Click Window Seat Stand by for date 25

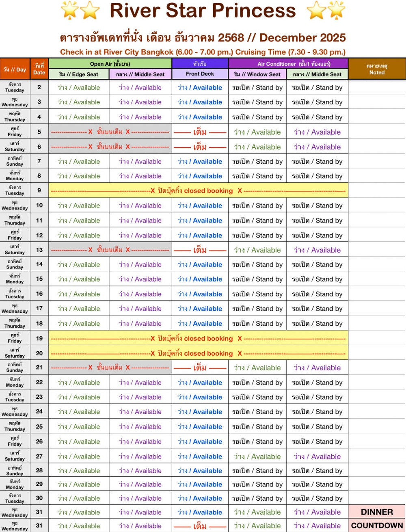coord(257,426)
